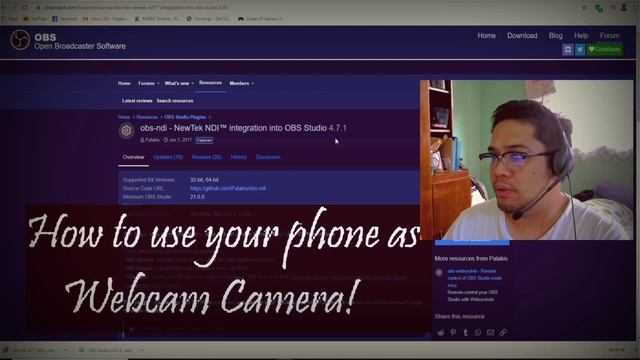Open the Blog link in OBS header

pos(556,36)
